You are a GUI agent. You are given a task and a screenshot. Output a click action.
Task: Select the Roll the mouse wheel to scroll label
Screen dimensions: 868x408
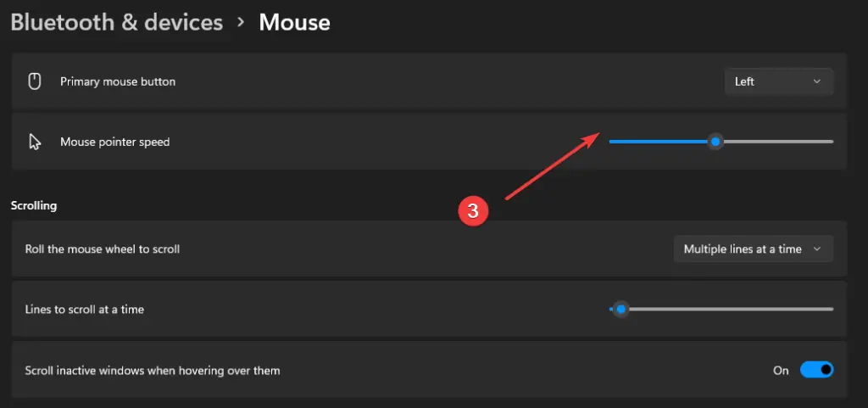(x=103, y=249)
